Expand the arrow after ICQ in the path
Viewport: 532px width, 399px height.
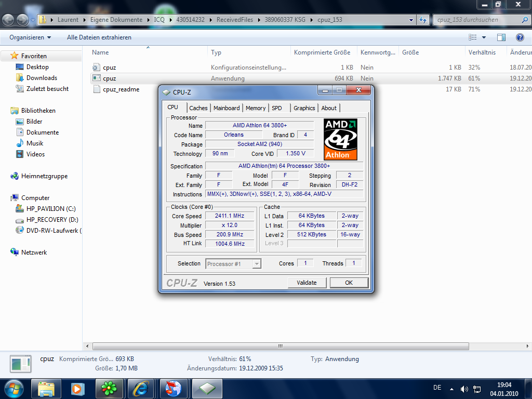pyautogui.click(x=170, y=20)
